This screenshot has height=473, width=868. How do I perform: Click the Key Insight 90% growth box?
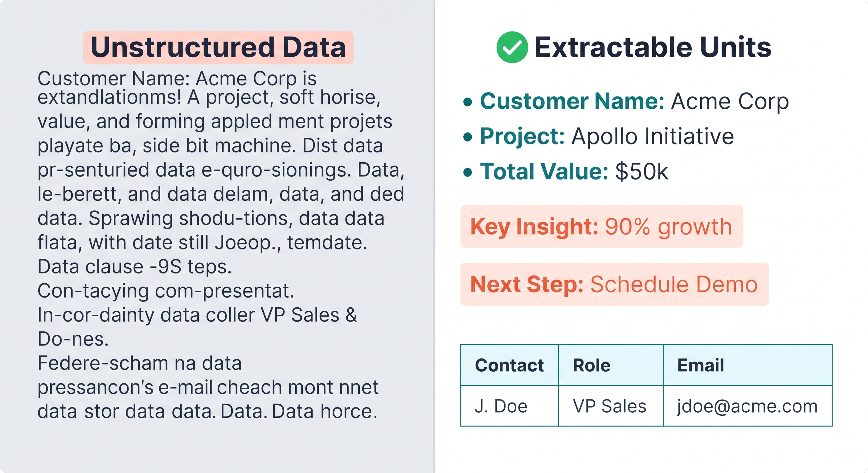(x=601, y=227)
